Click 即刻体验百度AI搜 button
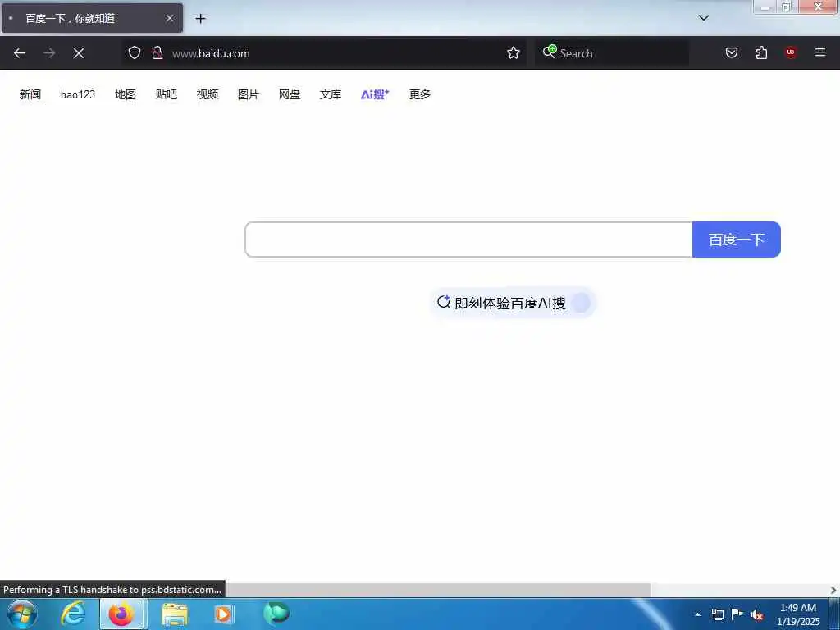This screenshot has width=840, height=630. tap(513, 304)
